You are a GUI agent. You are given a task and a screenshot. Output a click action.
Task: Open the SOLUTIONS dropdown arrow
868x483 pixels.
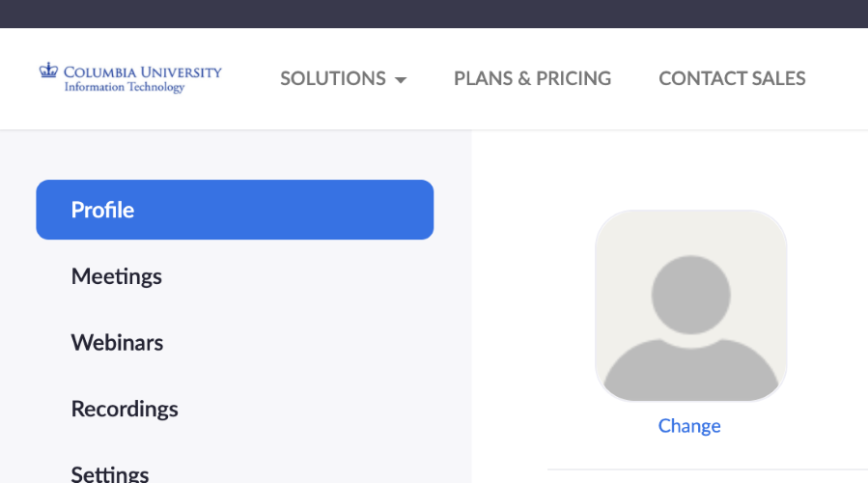[x=401, y=80]
